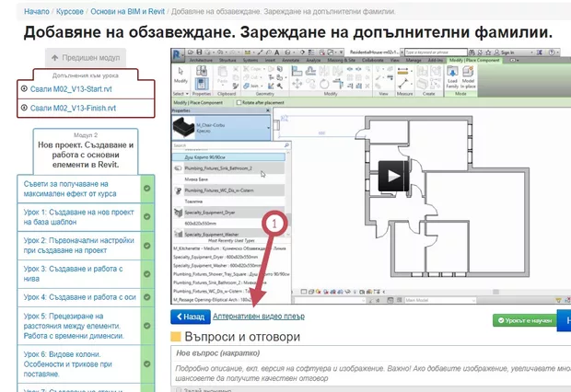The image size is (571, 392).
Task: Click the green Урокът е научен button
Action: coord(524,320)
